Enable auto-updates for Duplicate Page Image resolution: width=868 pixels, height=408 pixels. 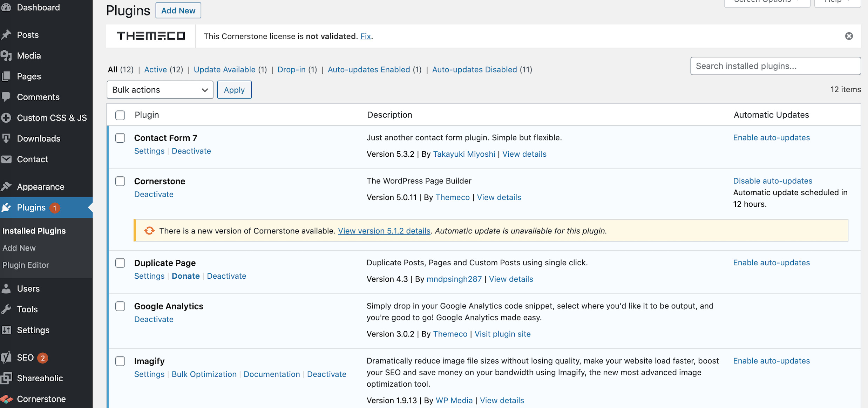pos(772,263)
